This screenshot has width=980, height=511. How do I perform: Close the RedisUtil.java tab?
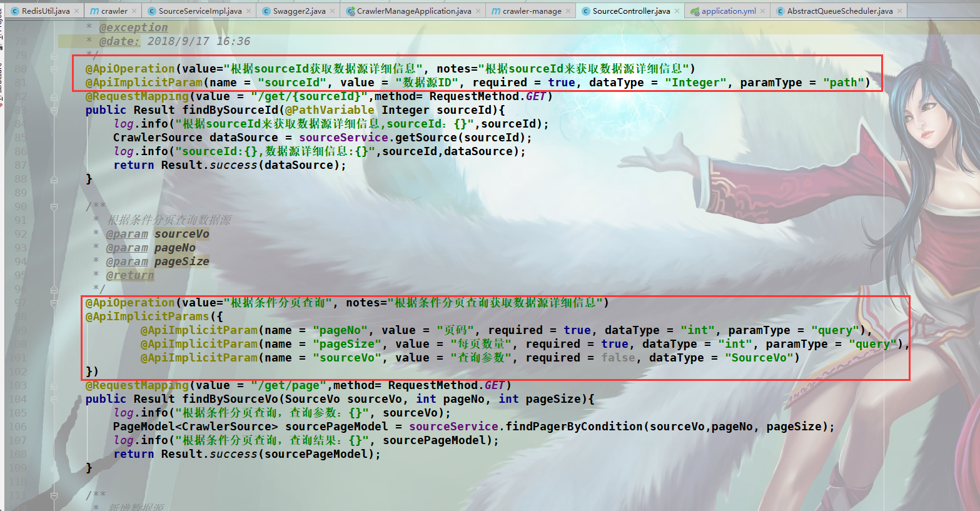[x=76, y=11]
